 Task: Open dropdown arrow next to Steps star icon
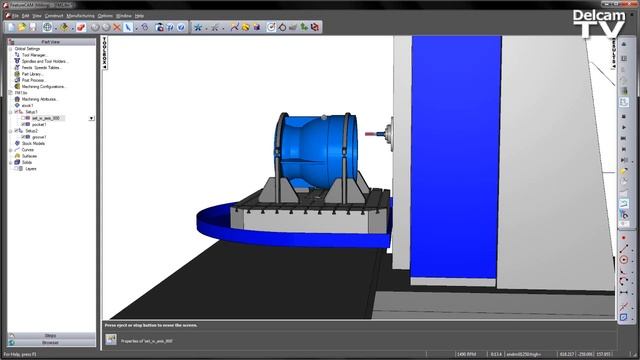tap(206, 28)
